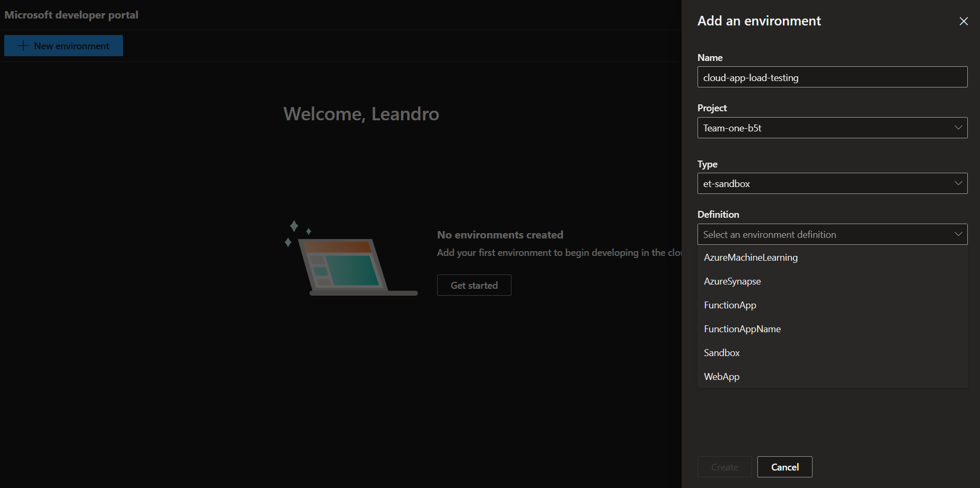Image resolution: width=980 pixels, height=488 pixels.
Task: Pick the Sandbox definition
Action: pyautogui.click(x=832, y=353)
